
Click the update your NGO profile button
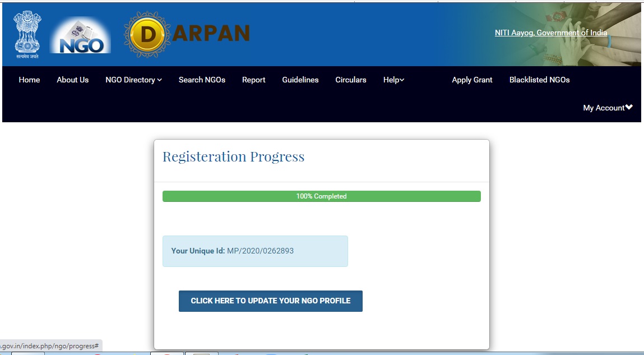tap(271, 301)
